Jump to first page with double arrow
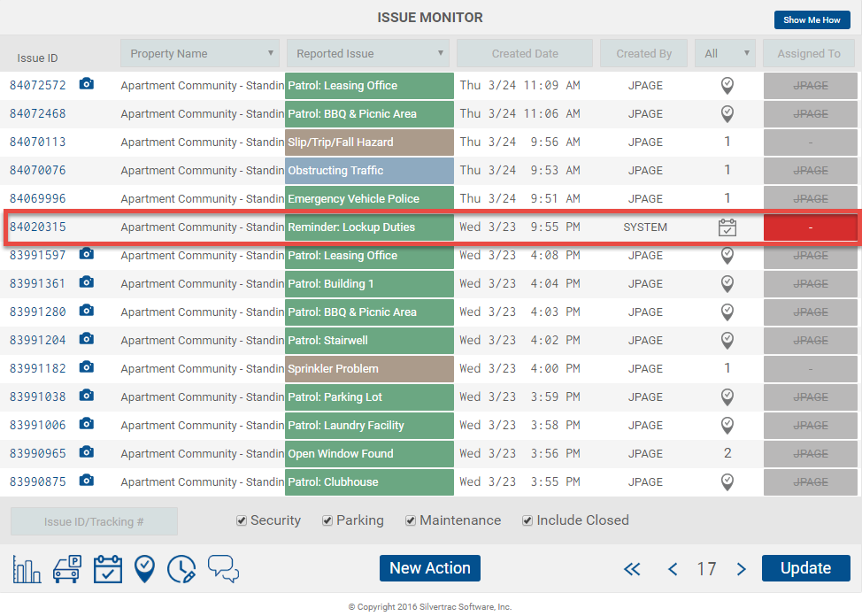Screen dimensions: 862x616 pos(632,569)
